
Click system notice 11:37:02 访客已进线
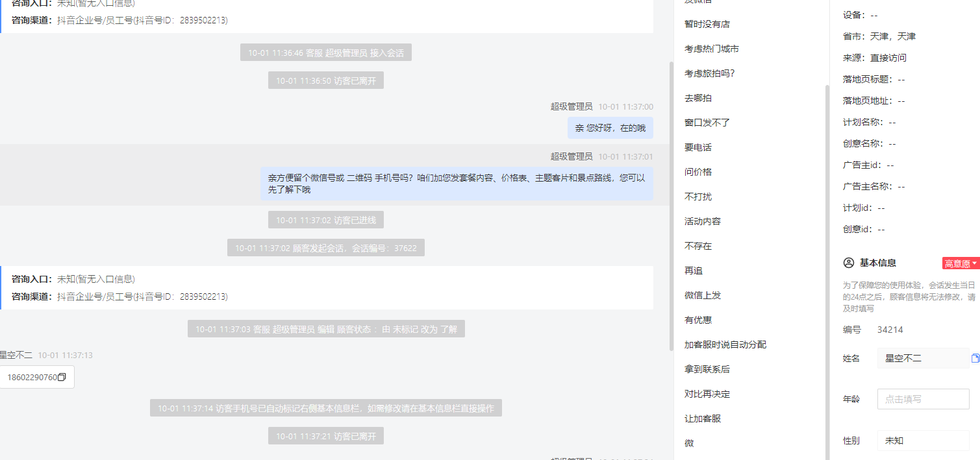pos(326,220)
